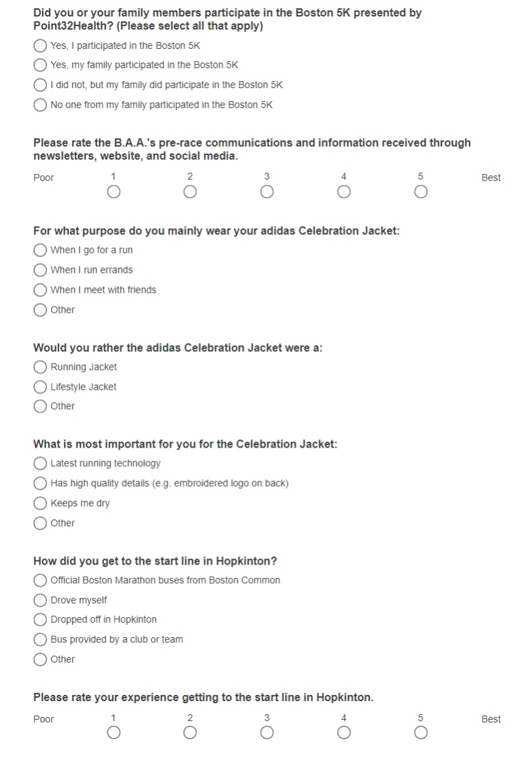Image resolution: width=532 pixels, height=761 pixels.
Task: Choose "Official Boston Marathon buses from Boston Common"
Action: pyautogui.click(x=40, y=581)
